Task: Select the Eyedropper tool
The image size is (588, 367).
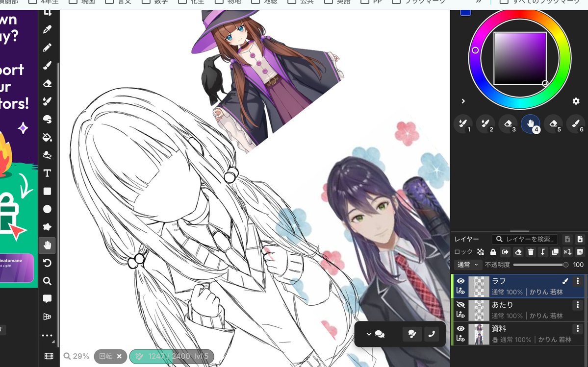Action: [x=47, y=29]
